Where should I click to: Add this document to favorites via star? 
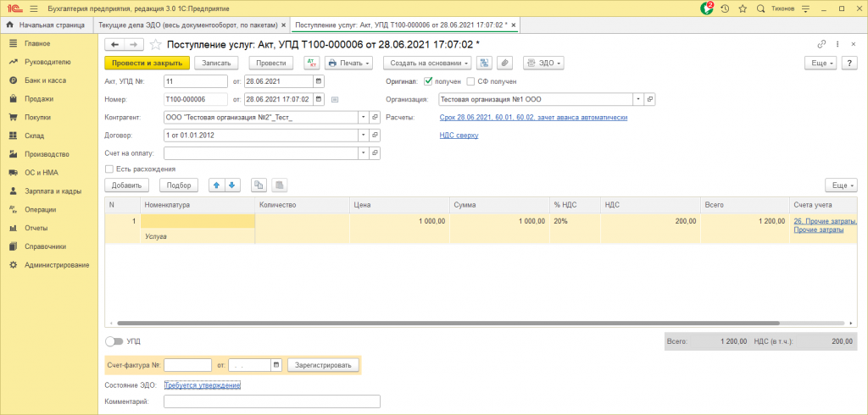(x=156, y=45)
